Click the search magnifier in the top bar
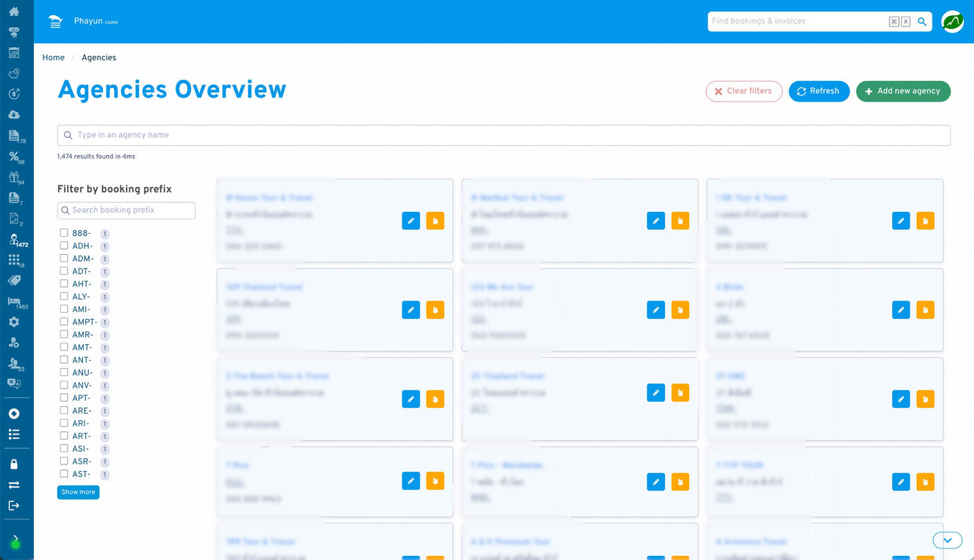 pyautogui.click(x=921, y=21)
